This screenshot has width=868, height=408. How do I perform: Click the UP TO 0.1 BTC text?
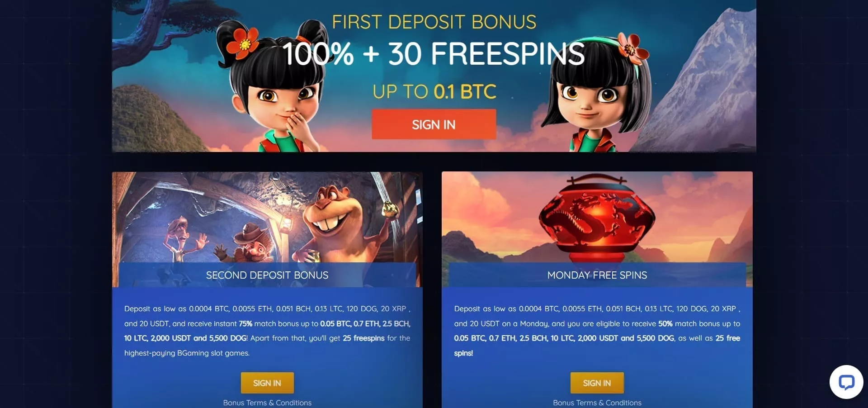tap(434, 91)
